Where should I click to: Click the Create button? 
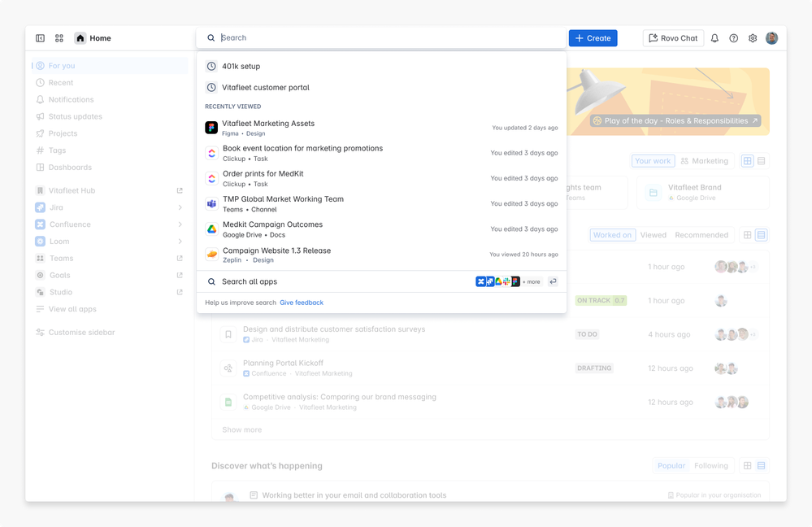point(593,38)
